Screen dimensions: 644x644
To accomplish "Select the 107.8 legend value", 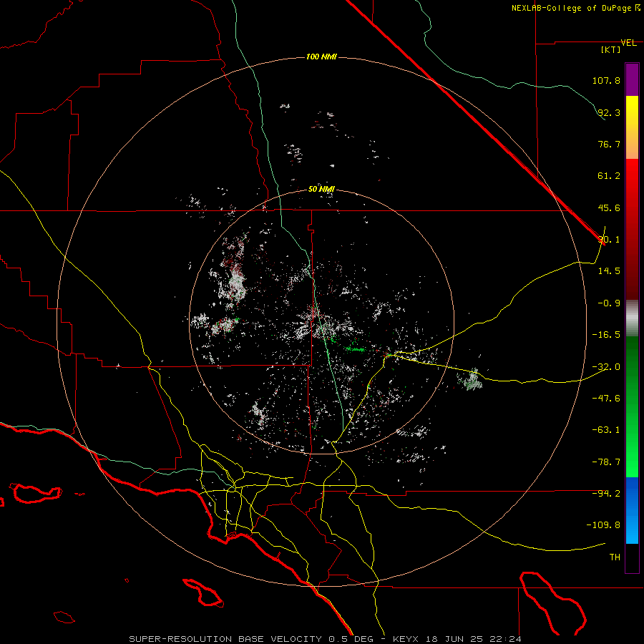I will click(x=606, y=80).
